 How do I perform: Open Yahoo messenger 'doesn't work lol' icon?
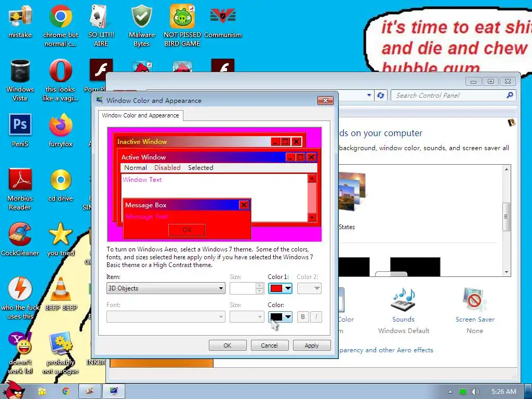(20, 343)
